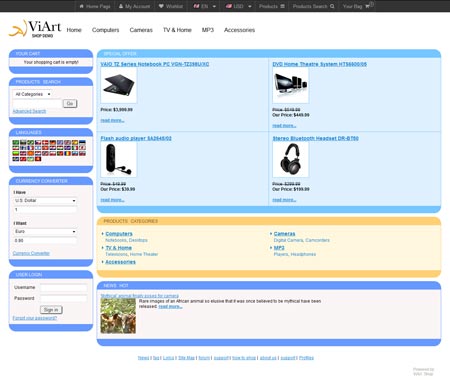Image resolution: width=450 pixels, height=380 pixels.
Task: Open the Products list icon
Action: 282,6
